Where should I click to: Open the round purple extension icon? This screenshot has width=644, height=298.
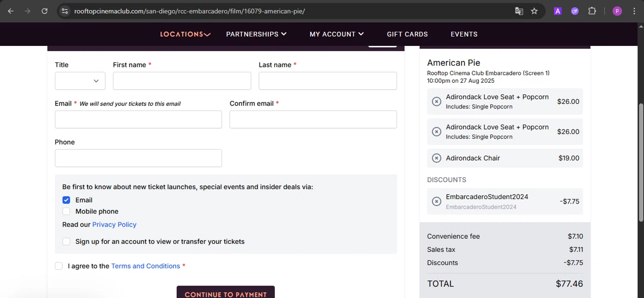tap(575, 11)
